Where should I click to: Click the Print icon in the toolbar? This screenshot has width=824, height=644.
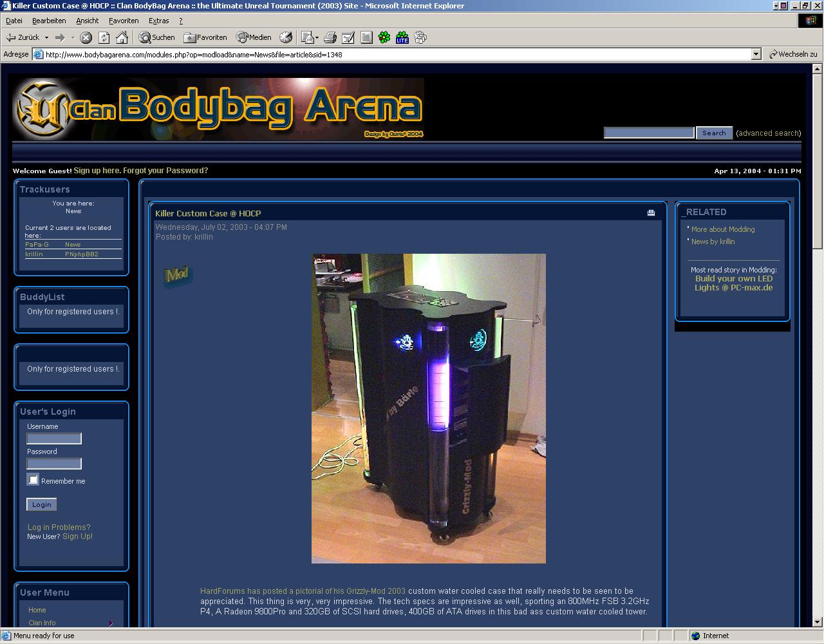click(x=330, y=37)
